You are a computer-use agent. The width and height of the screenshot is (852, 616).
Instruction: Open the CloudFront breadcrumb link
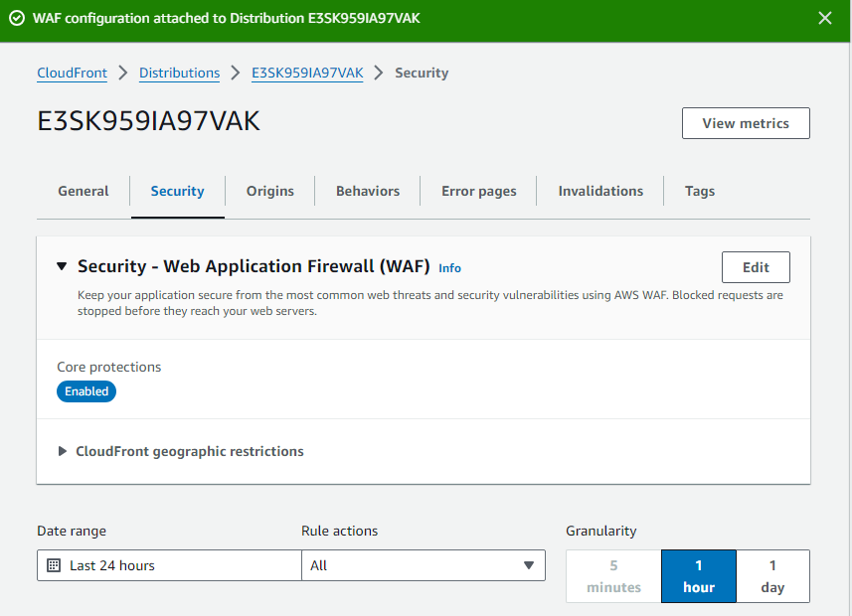coord(72,73)
